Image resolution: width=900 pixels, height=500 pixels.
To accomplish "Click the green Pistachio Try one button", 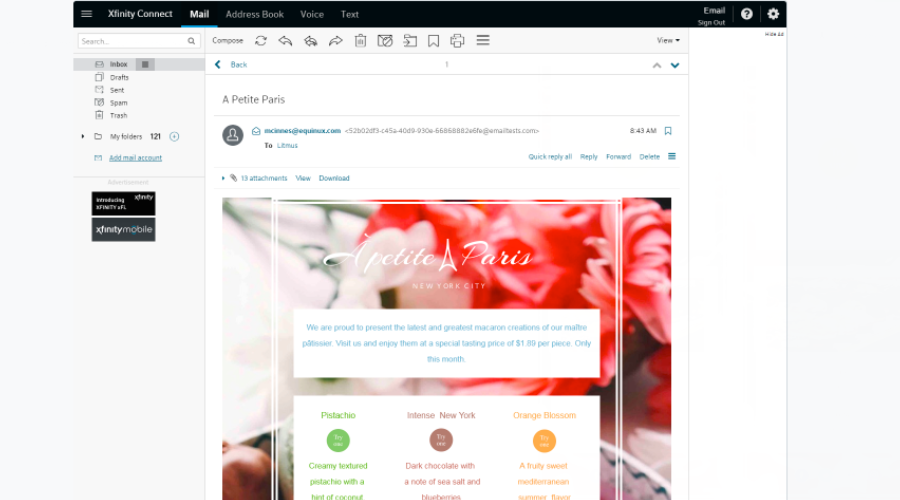I will tap(338, 441).
